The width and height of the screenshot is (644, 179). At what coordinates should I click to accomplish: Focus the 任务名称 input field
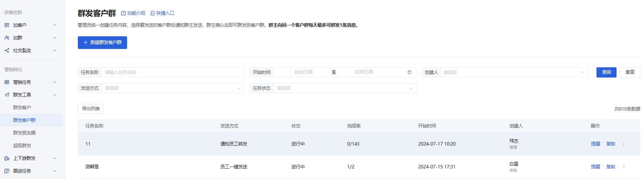tap(173, 72)
